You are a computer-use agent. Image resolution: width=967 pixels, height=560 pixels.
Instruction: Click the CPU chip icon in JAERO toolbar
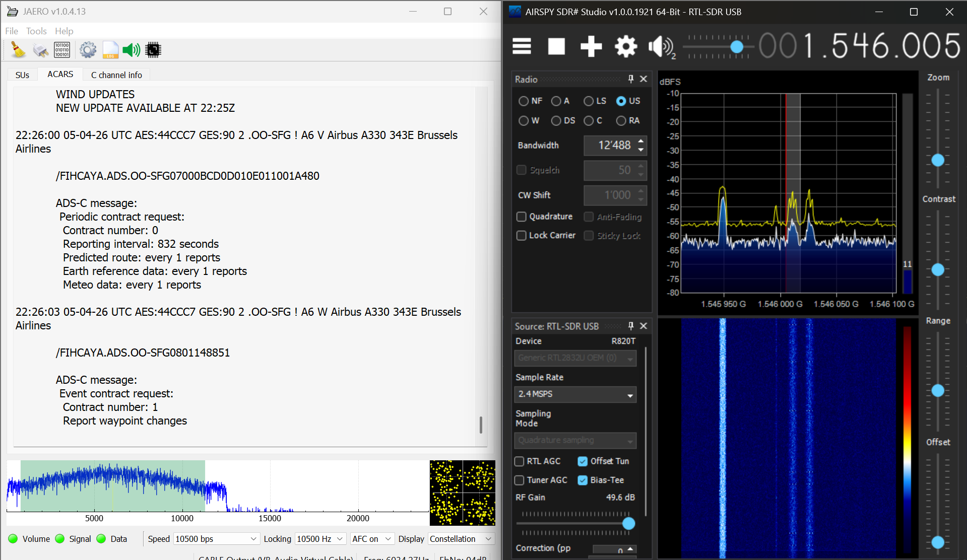point(153,50)
